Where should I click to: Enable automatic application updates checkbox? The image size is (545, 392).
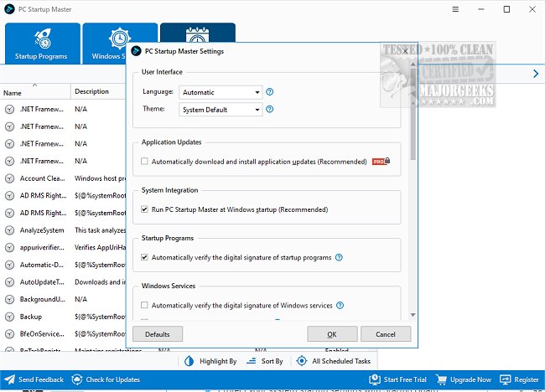pos(144,162)
